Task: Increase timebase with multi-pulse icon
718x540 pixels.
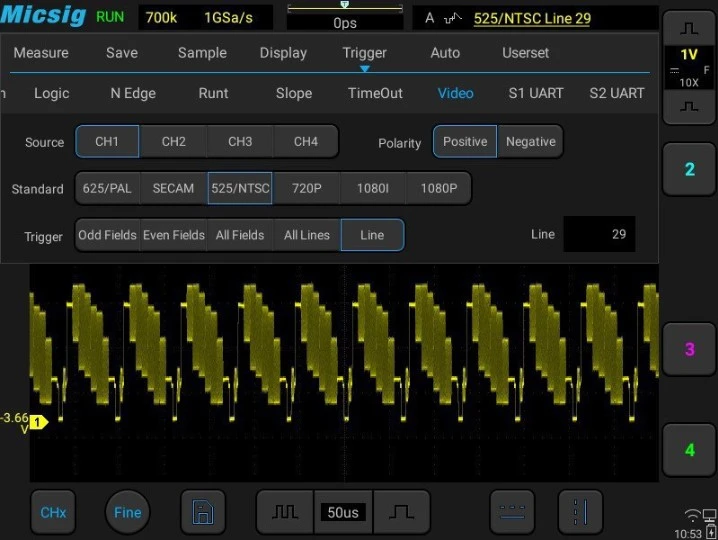Action: point(285,512)
